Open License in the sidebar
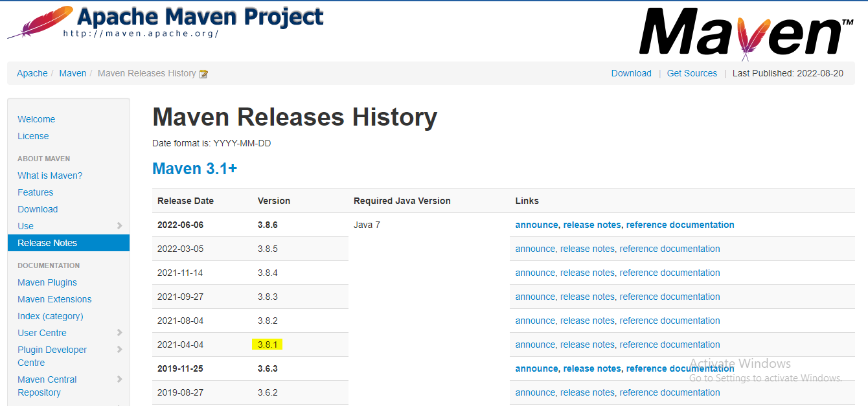Image resolution: width=868 pixels, height=406 pixels. coord(33,136)
